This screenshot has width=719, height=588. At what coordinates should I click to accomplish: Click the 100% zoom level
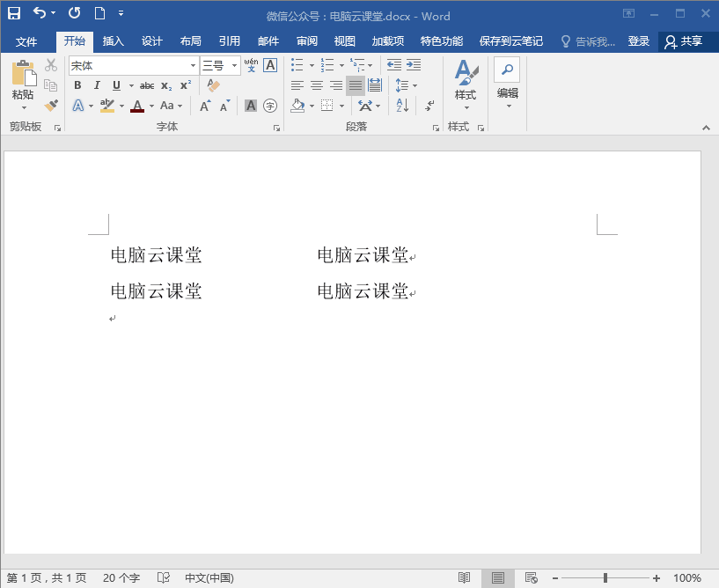687,578
